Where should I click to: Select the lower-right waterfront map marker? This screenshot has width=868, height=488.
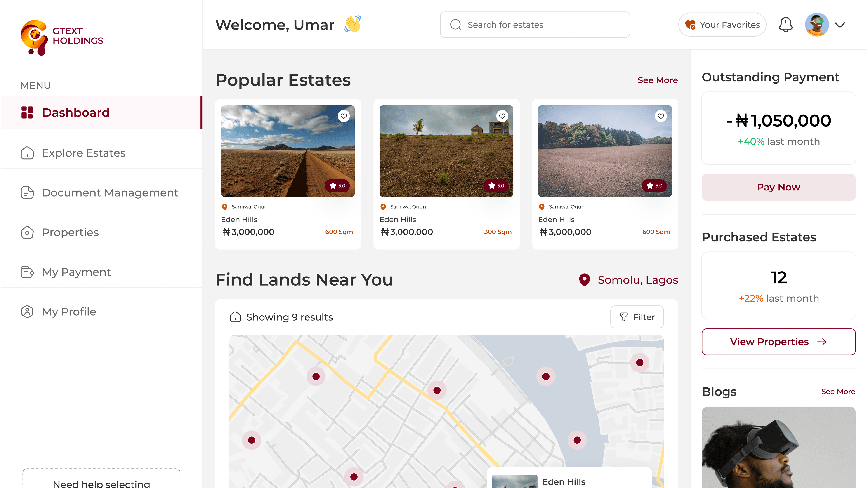pyautogui.click(x=577, y=440)
